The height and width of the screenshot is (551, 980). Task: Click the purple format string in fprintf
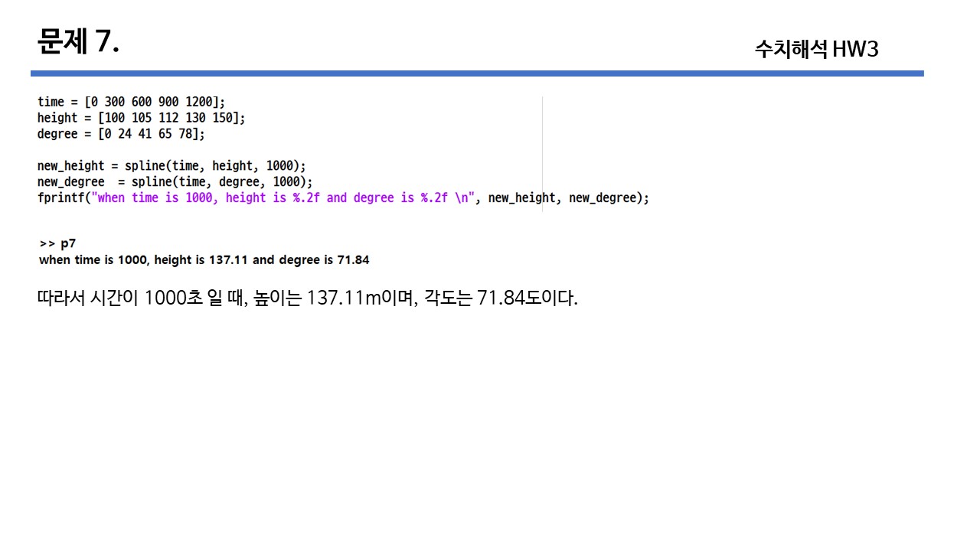283,197
